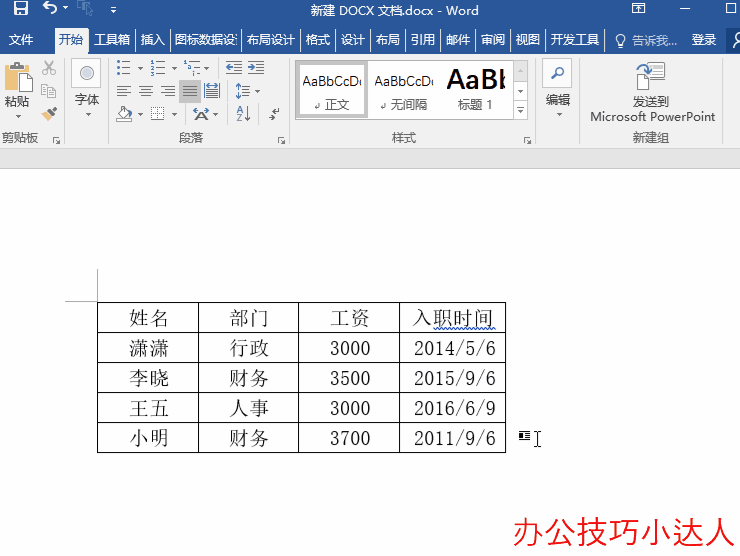
Task: Open the 粘贴 dropdown arrow
Action: [x=18, y=116]
